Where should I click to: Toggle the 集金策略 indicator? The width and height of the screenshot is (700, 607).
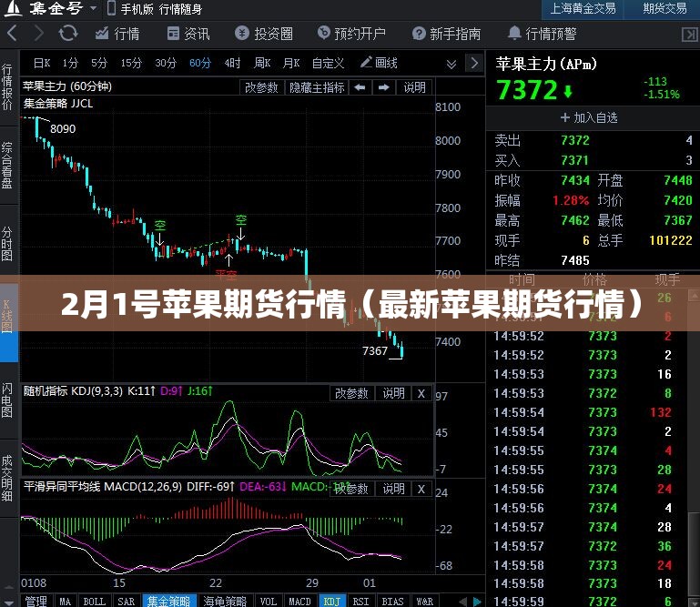pyautogui.click(x=168, y=601)
